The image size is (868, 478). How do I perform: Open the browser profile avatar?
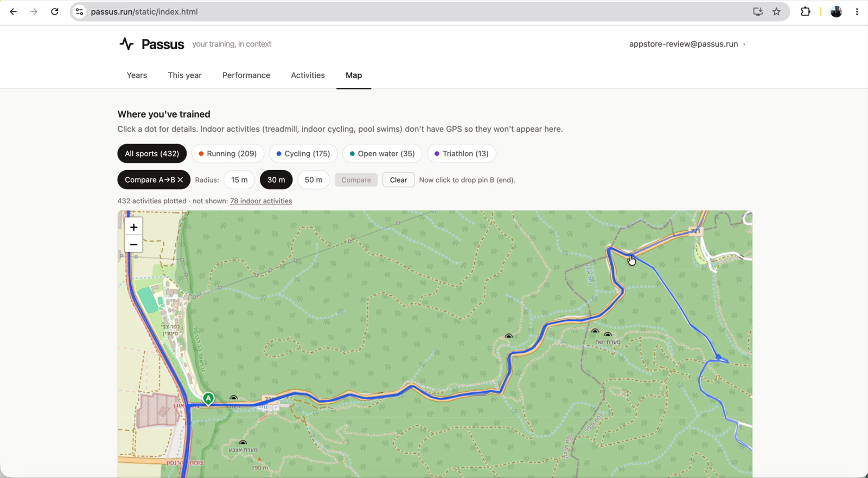(836, 11)
